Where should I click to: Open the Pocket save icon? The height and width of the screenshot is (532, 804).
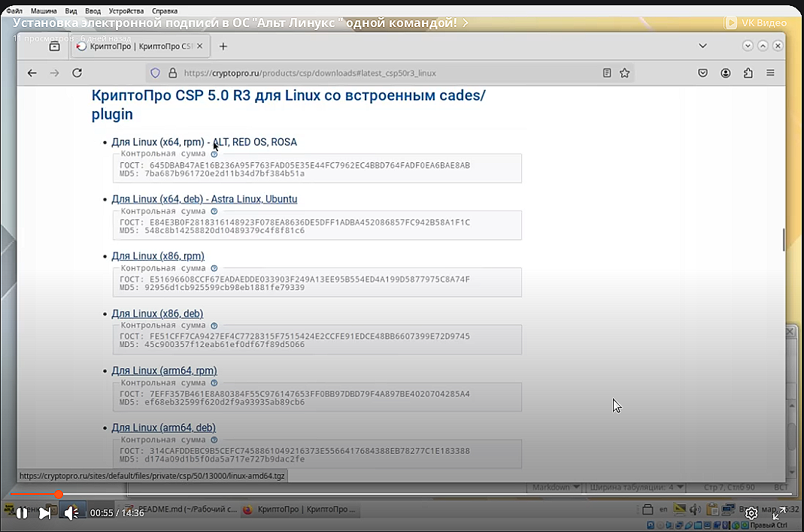click(703, 73)
